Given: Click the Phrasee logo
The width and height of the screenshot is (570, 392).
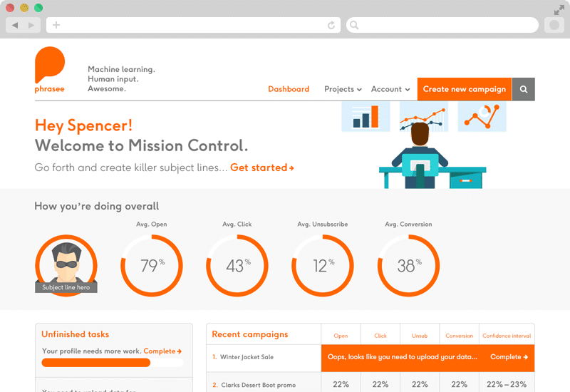Looking at the screenshot, I should (x=49, y=69).
